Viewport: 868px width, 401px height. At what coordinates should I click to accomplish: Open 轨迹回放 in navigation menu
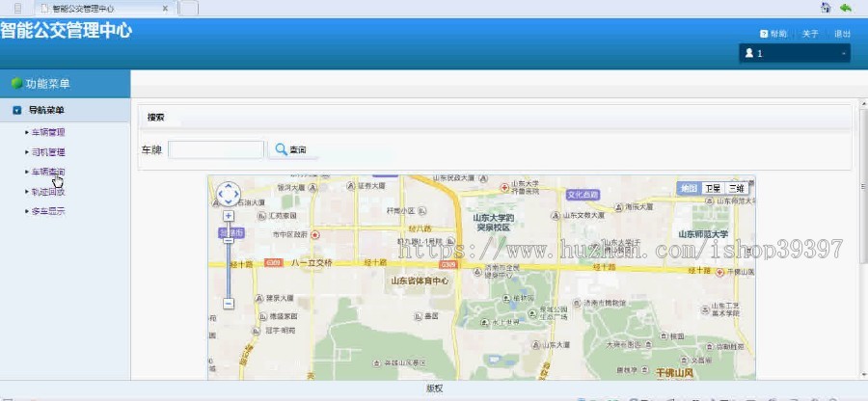click(x=48, y=192)
